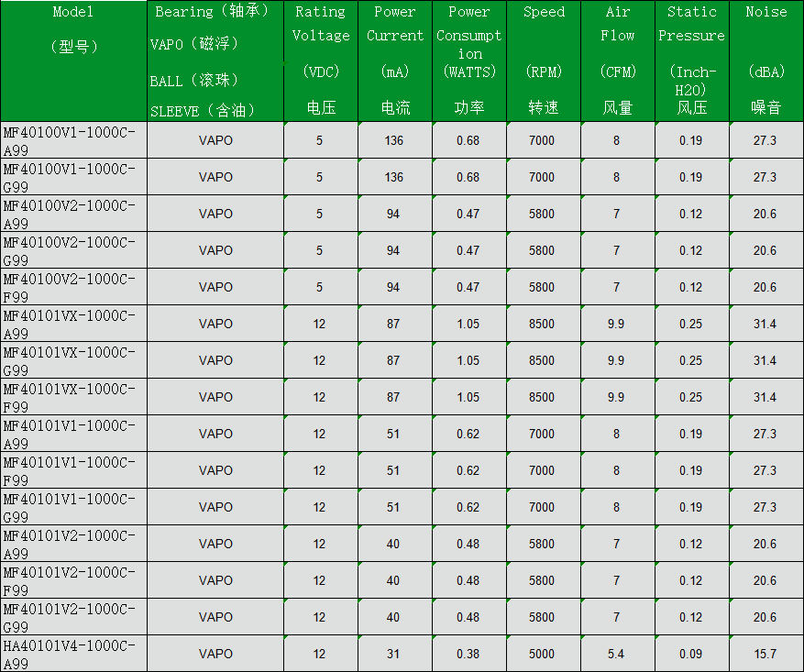Select the Static Pressure header cell
This screenshot has width=804, height=672.
coord(692,61)
